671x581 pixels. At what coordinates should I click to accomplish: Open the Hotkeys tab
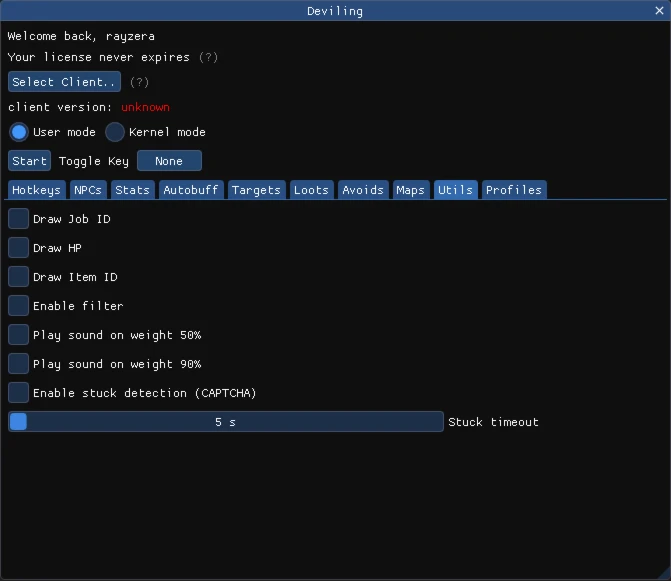point(36,190)
